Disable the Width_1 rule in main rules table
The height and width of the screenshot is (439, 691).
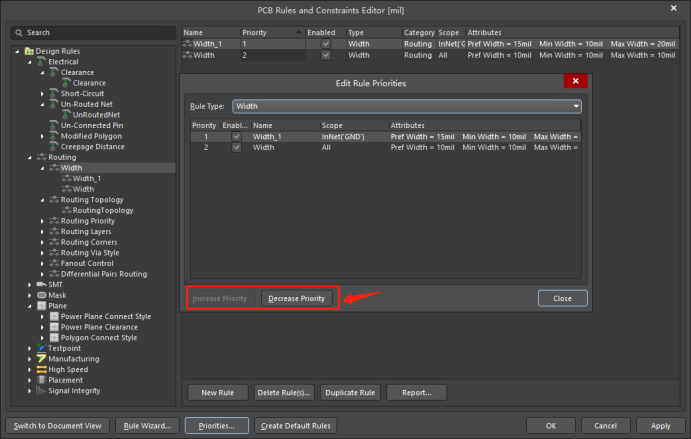click(326, 45)
